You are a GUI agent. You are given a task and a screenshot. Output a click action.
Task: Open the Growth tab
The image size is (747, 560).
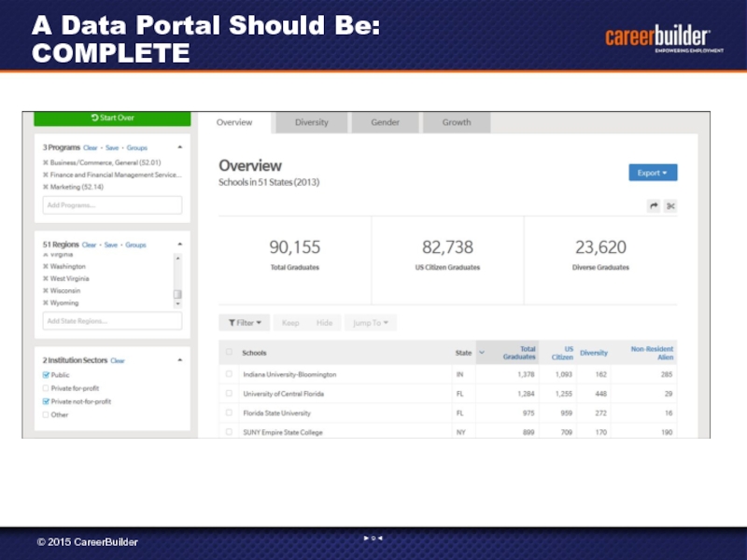tap(457, 122)
